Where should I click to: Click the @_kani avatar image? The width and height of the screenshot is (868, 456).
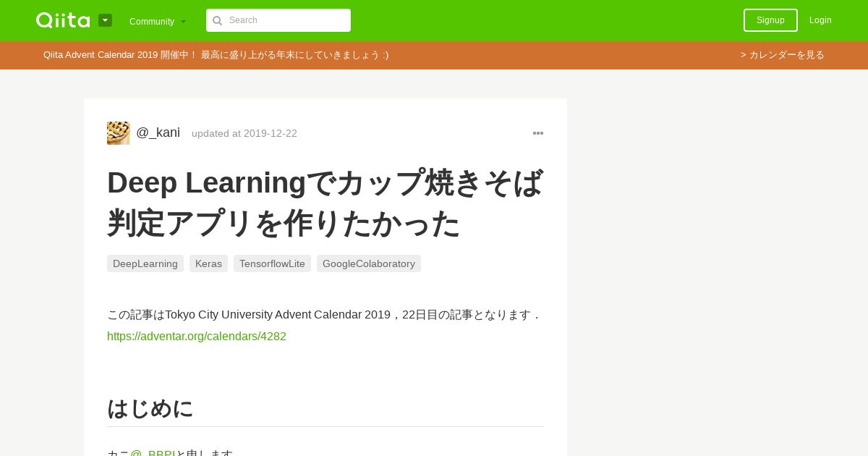click(119, 133)
